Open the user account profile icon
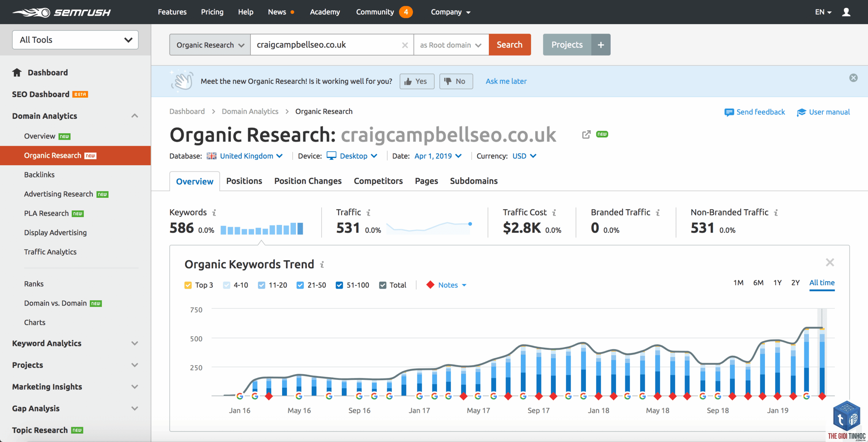This screenshot has width=868, height=442. pos(846,12)
